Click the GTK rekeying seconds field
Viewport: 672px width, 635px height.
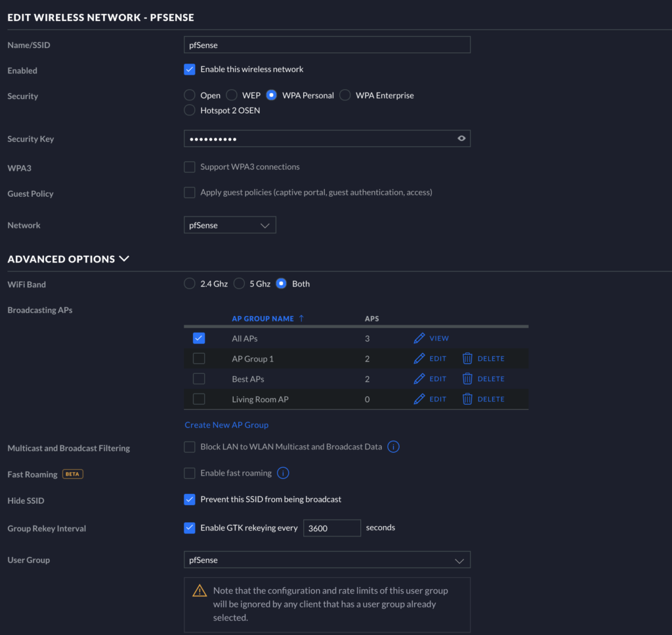tap(331, 528)
